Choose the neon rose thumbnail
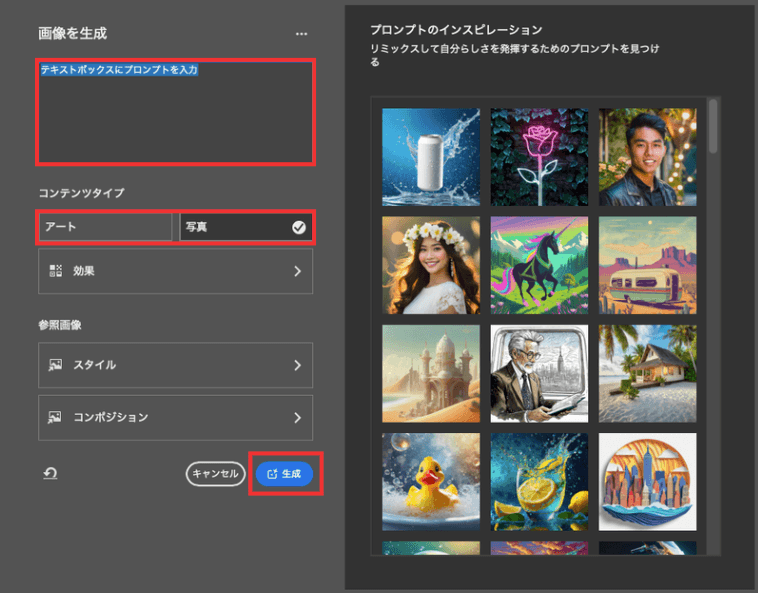This screenshot has width=758, height=593. 539,156
